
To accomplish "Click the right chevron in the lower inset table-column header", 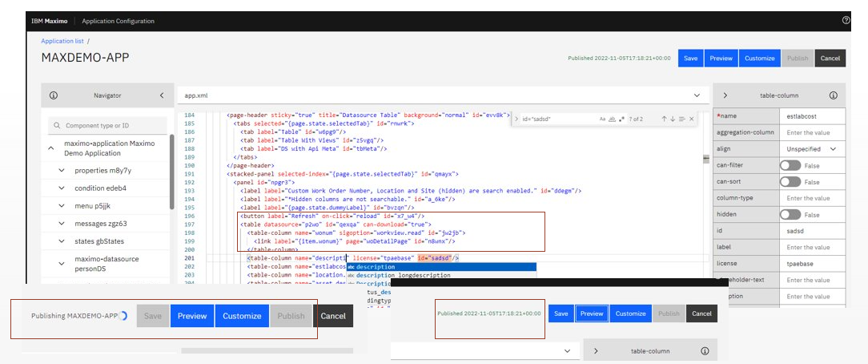I will coord(596,350).
